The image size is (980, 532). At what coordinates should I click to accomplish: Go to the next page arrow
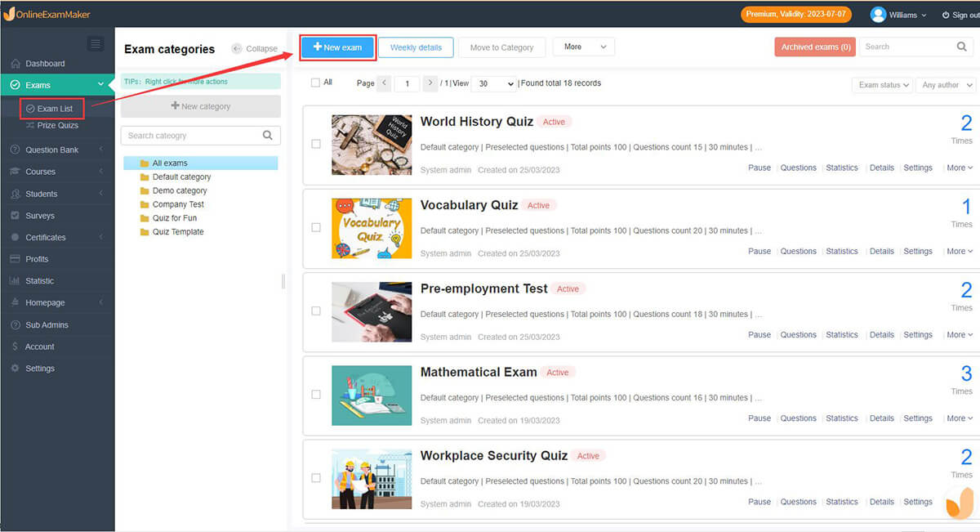pos(430,83)
